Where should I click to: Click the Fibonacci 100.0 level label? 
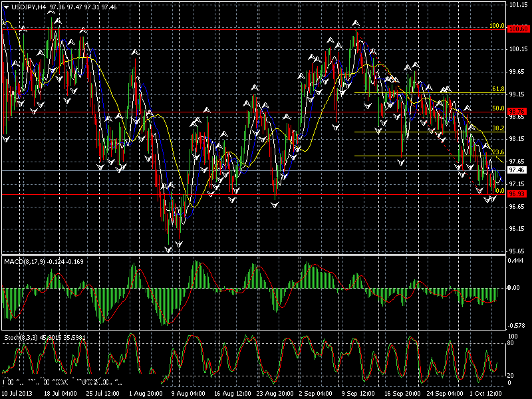click(x=497, y=26)
